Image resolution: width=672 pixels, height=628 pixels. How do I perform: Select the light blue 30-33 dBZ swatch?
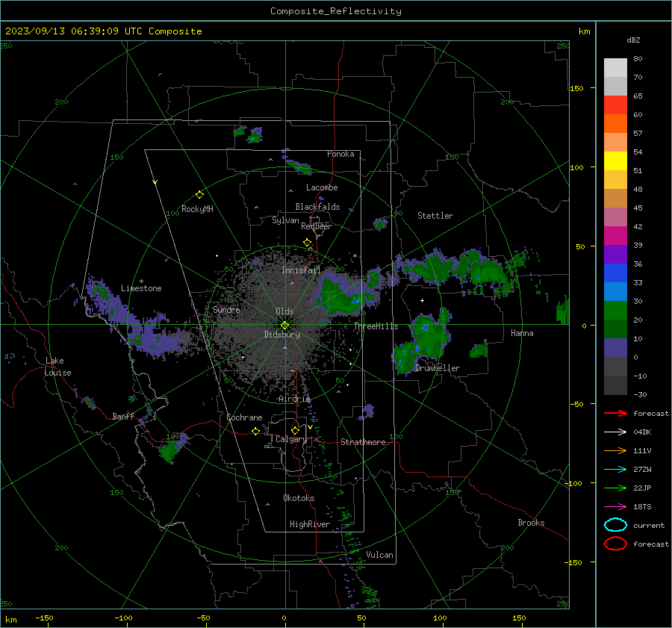tap(615, 291)
